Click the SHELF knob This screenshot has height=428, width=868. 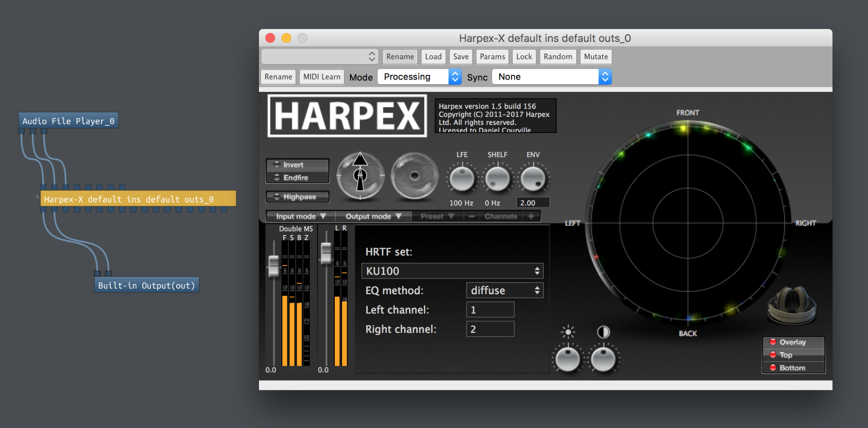(497, 179)
